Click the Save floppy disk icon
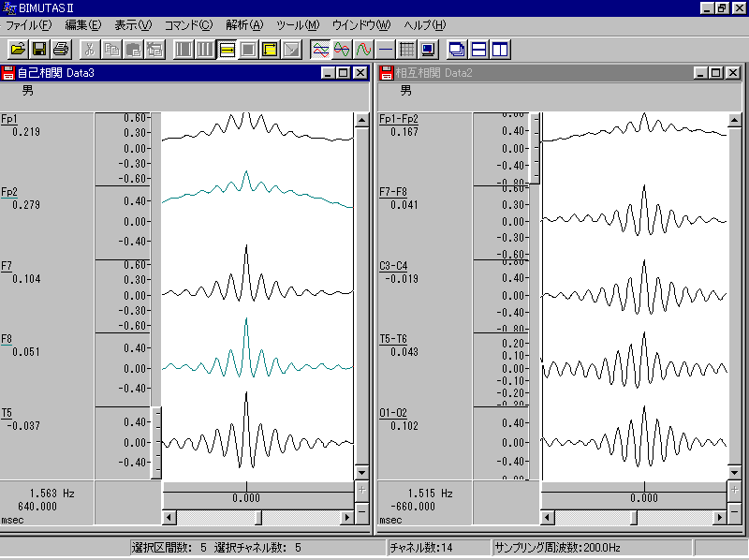The height and width of the screenshot is (560, 749). [39, 49]
